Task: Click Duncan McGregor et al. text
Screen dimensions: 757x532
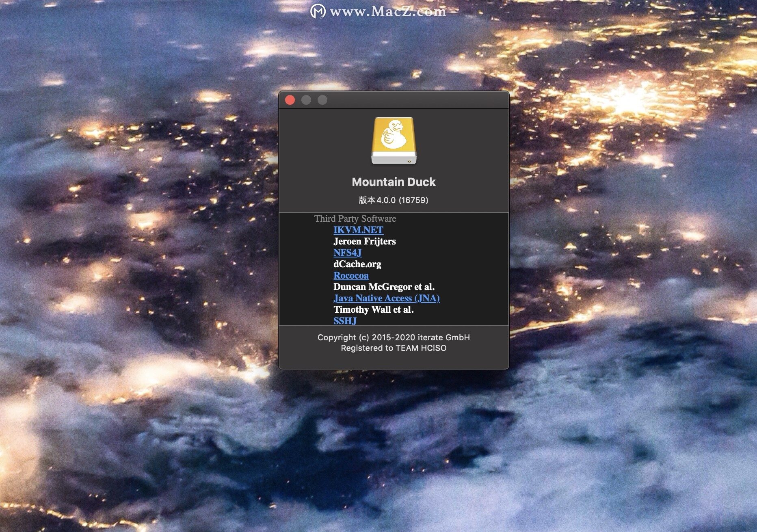Action: pyautogui.click(x=384, y=287)
